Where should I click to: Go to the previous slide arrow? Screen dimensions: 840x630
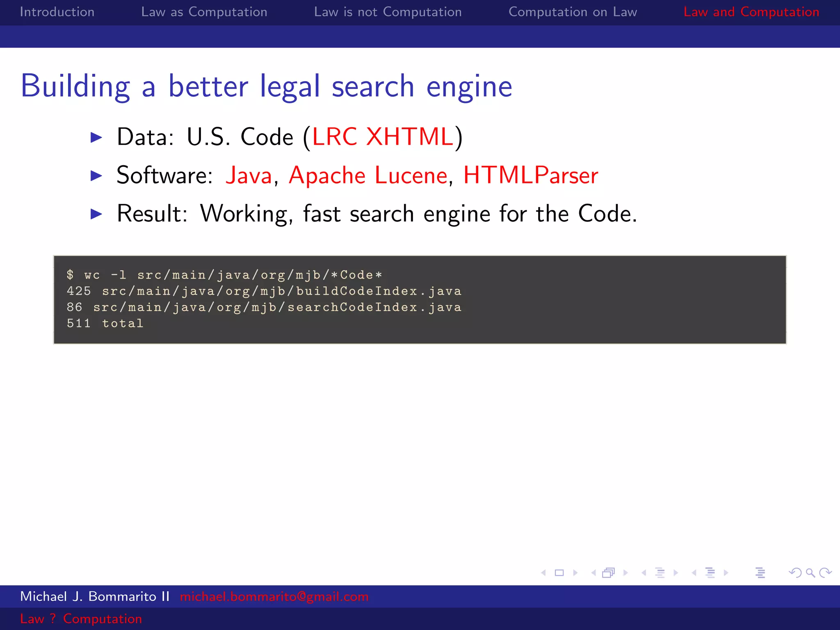543,573
